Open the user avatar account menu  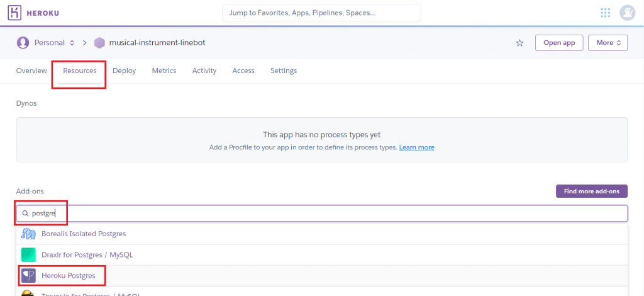click(x=627, y=13)
